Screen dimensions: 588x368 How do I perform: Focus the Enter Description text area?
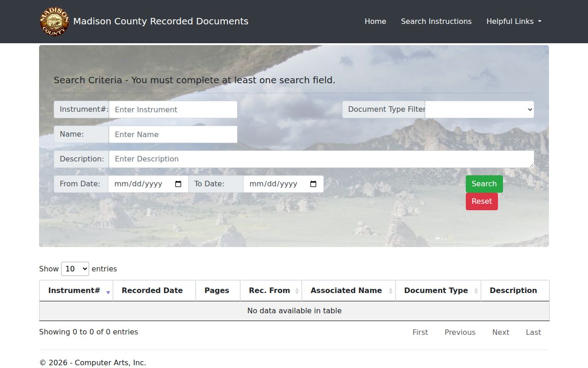pos(322,159)
